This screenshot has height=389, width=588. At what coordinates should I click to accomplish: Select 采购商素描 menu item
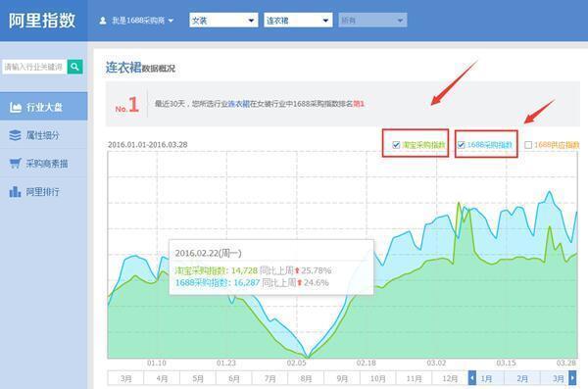tap(43, 164)
